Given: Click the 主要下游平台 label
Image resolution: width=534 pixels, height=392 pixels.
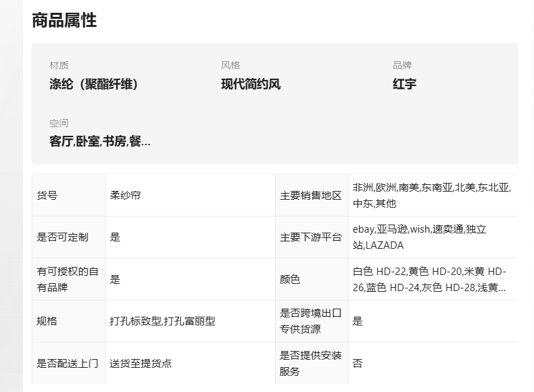Looking at the screenshot, I should click(311, 237).
